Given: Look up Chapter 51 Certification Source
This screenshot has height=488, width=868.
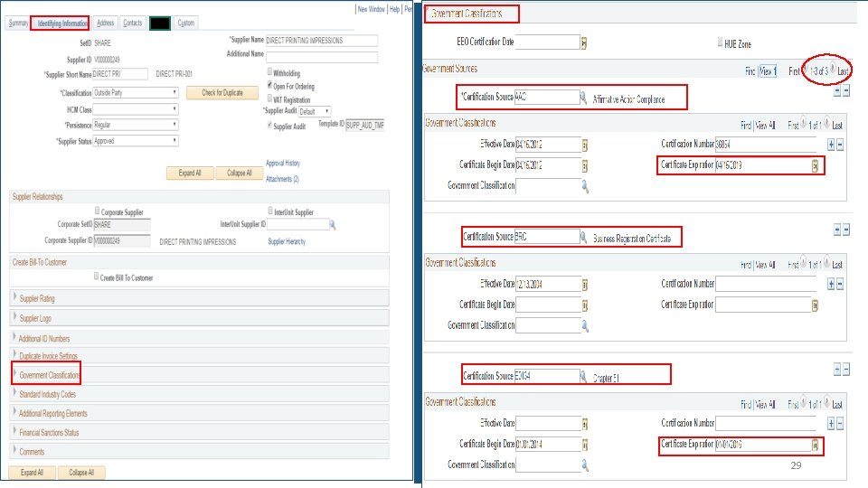Looking at the screenshot, I should [583, 377].
